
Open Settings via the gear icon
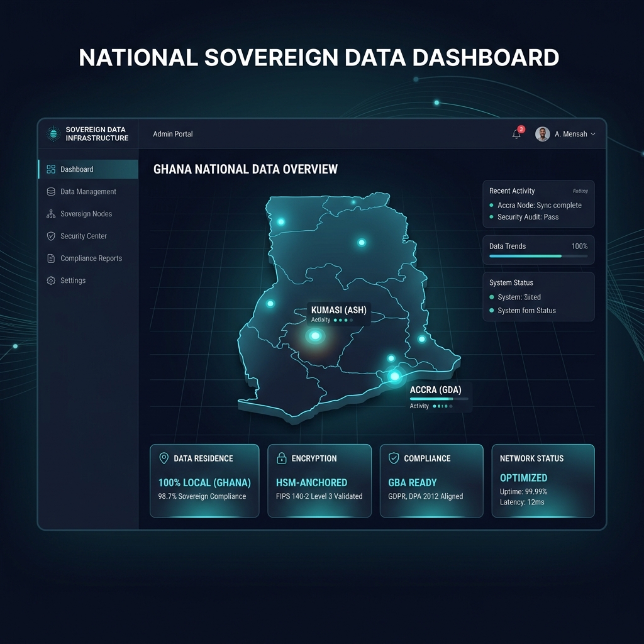click(52, 280)
